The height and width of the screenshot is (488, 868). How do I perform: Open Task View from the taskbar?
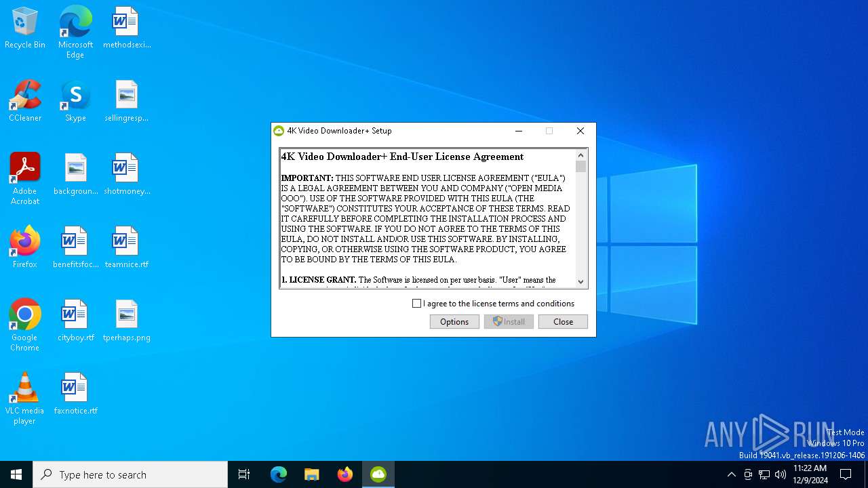click(244, 474)
